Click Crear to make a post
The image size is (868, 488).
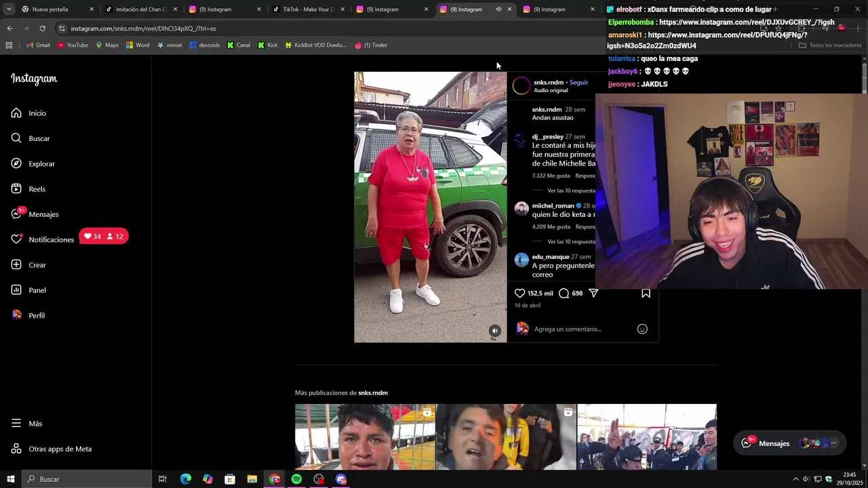(28, 265)
